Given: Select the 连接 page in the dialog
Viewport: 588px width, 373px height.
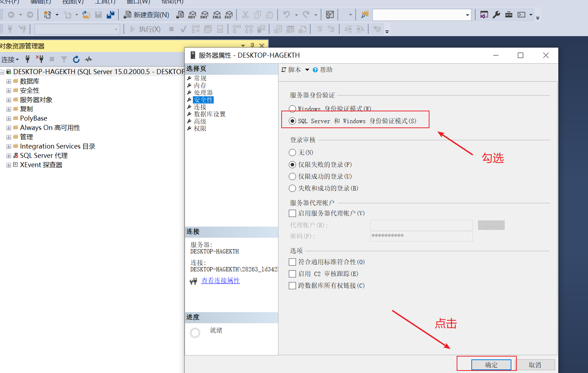Looking at the screenshot, I should (200, 107).
